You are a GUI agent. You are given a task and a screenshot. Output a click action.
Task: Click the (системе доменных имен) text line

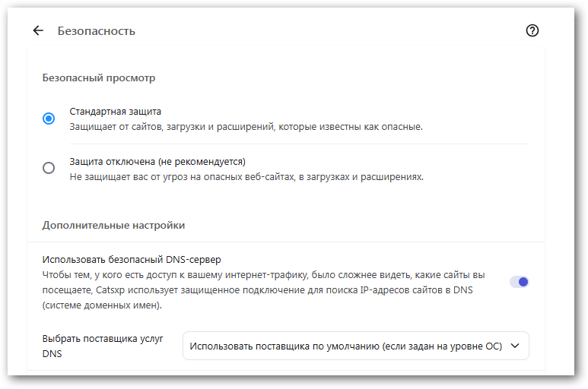[102, 305]
